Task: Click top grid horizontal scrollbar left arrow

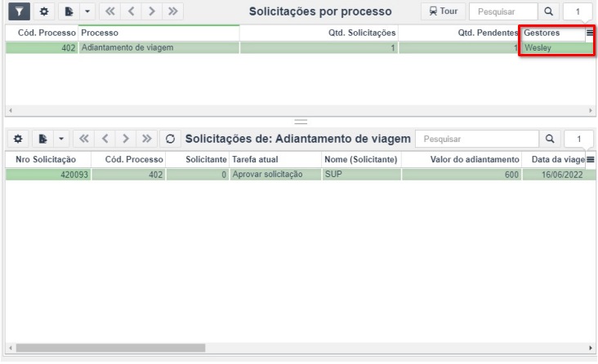Action: coord(11,110)
